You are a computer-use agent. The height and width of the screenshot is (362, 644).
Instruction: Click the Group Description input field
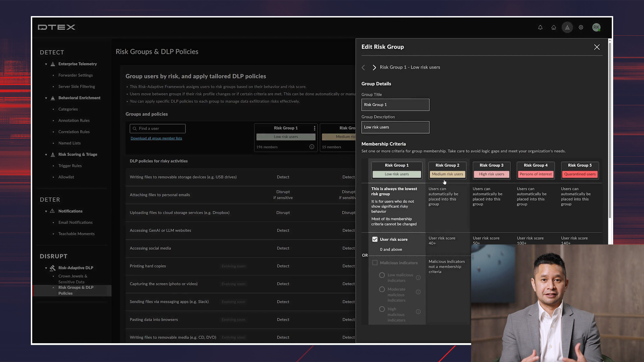coord(395,127)
